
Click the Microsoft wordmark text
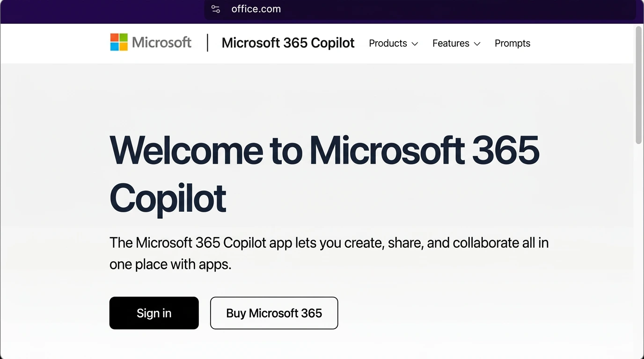coord(161,43)
